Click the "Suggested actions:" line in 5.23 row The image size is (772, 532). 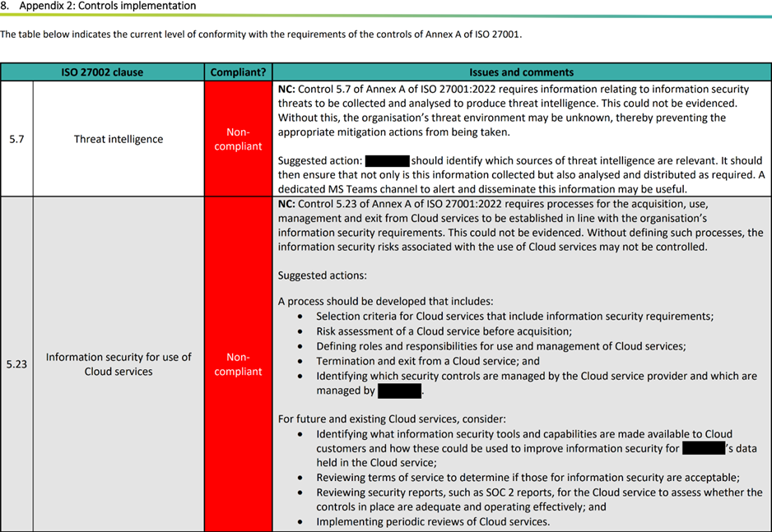322,275
